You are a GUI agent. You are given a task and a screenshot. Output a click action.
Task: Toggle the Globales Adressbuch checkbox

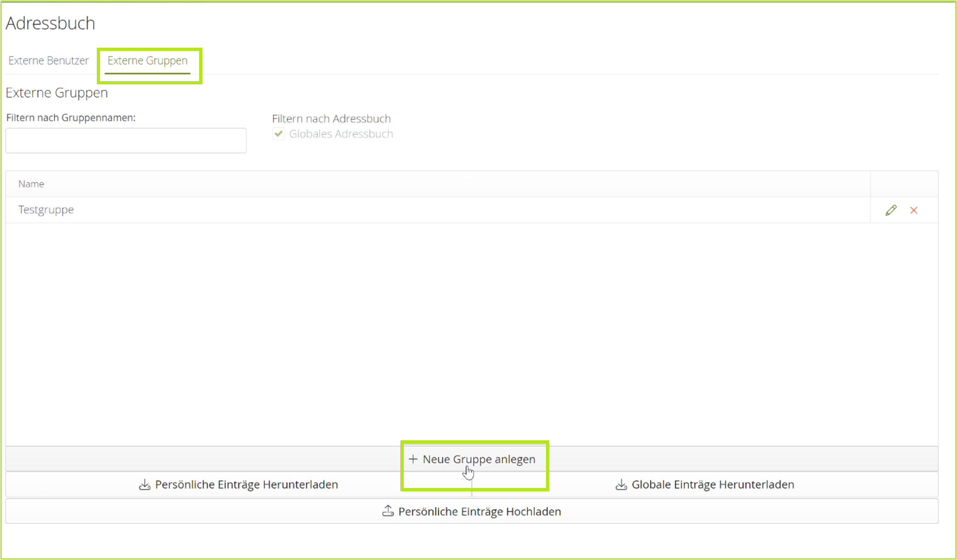click(x=278, y=134)
